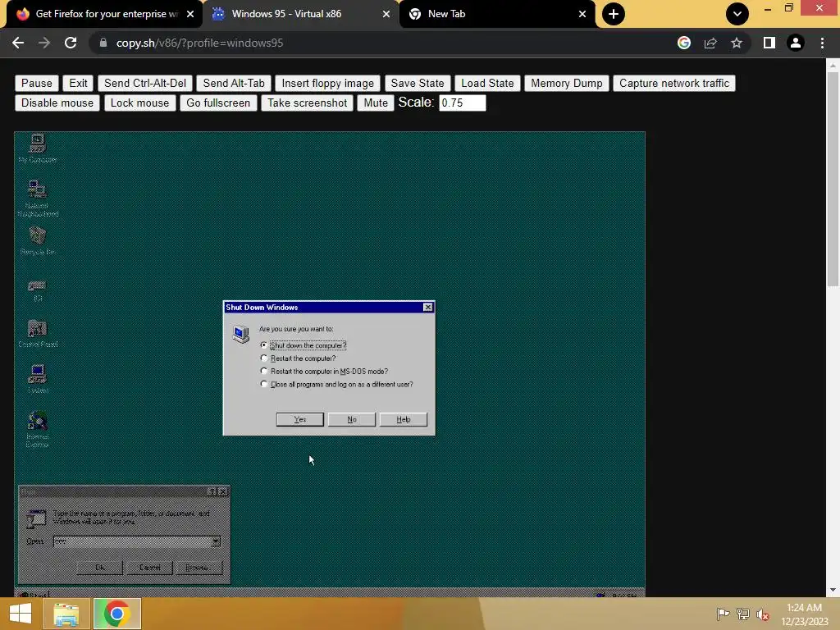
Task: Click Lock mouse button
Action: (x=139, y=103)
